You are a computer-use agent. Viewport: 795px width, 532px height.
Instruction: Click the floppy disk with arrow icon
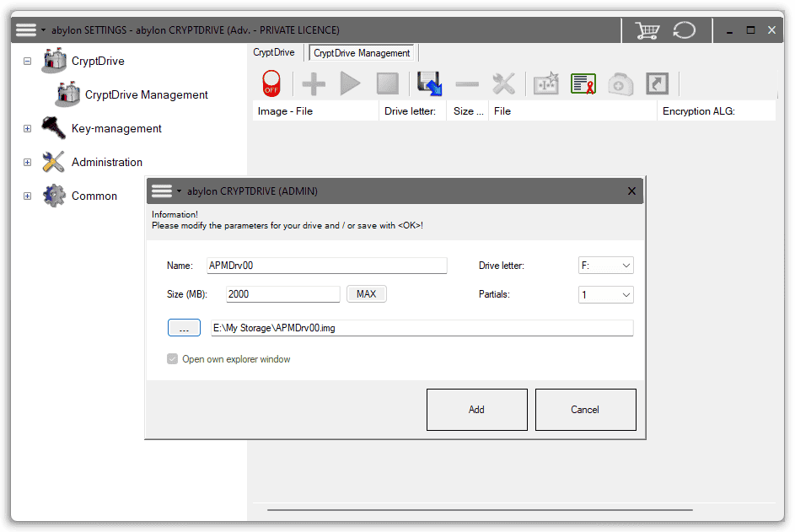pos(429,83)
